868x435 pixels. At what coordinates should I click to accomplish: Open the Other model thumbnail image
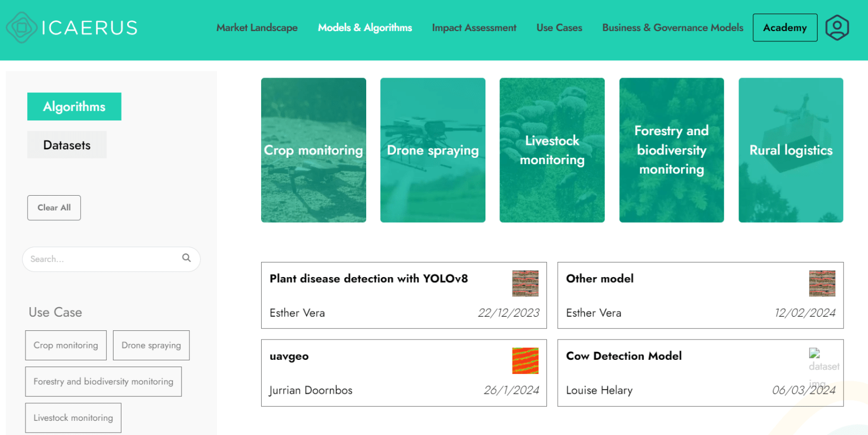tap(822, 283)
